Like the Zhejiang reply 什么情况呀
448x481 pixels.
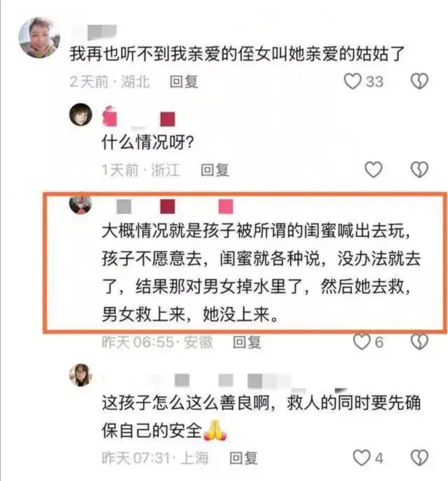(x=373, y=170)
